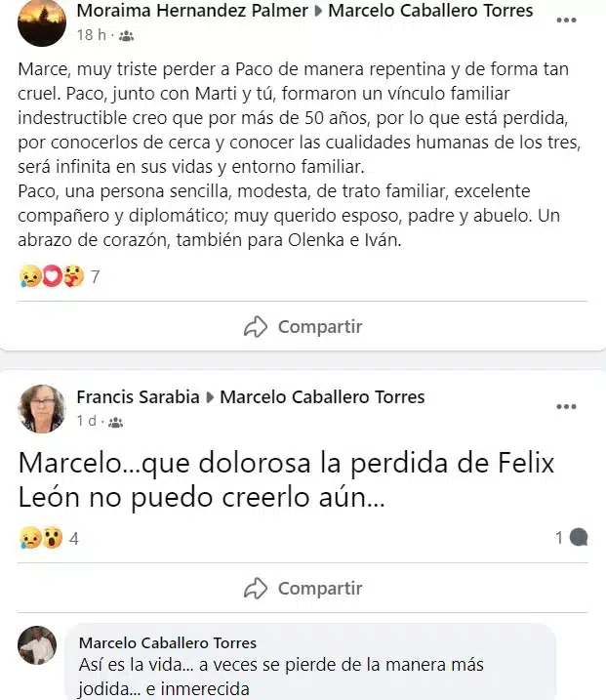Click the comment bubble icon showing 1

(578, 537)
